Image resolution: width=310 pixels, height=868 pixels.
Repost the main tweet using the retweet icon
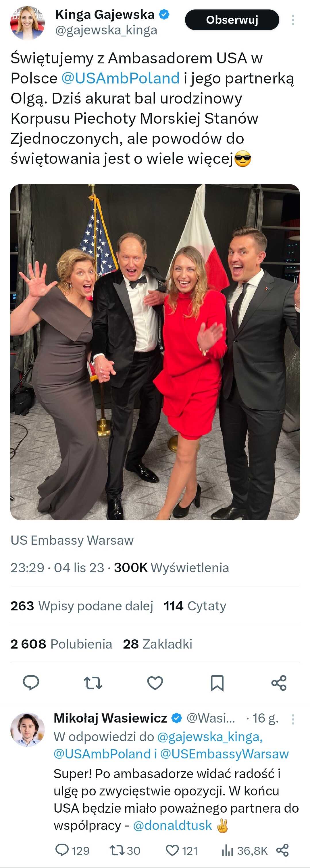point(93,683)
